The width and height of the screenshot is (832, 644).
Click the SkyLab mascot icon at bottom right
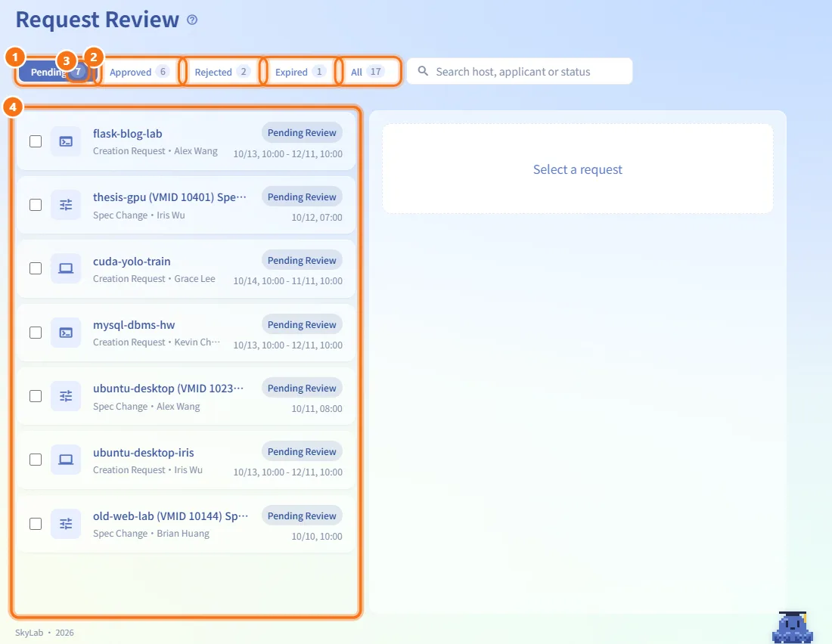[x=793, y=627]
